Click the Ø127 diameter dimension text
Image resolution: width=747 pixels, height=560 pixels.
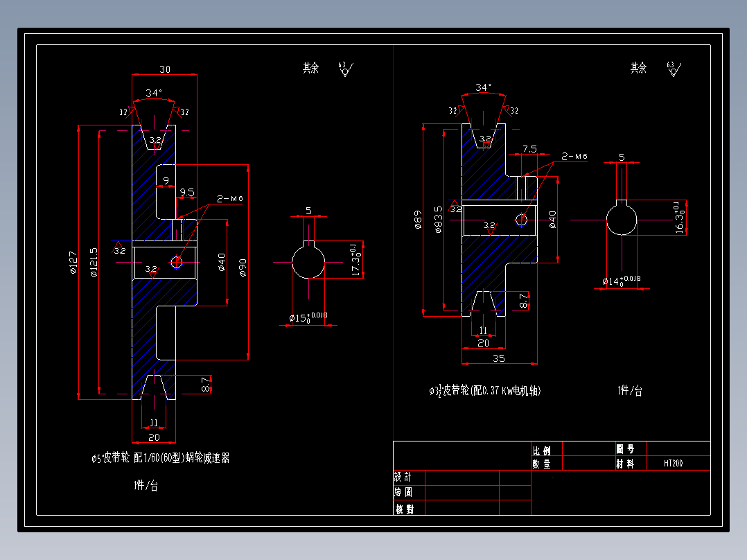[73, 263]
